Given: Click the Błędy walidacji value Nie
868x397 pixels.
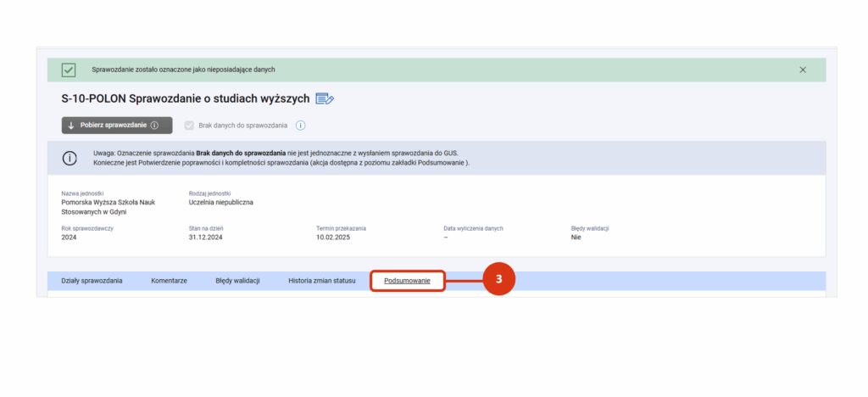Looking at the screenshot, I should [576, 237].
